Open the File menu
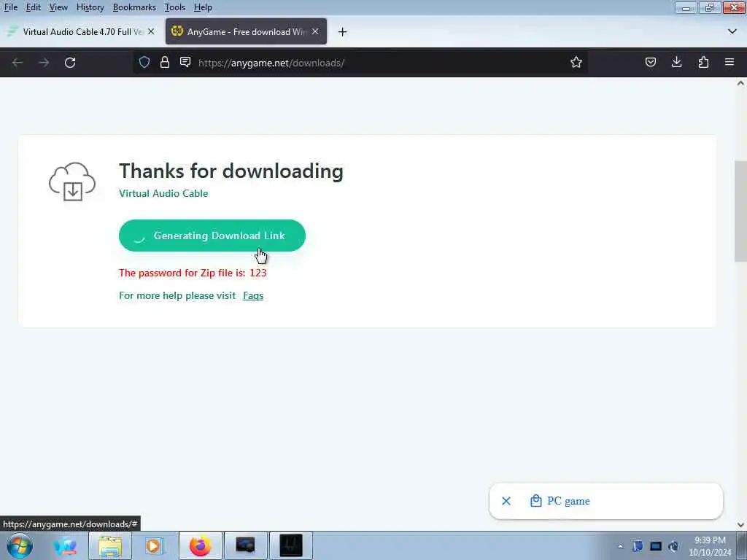This screenshot has width=747, height=560. [11, 7]
